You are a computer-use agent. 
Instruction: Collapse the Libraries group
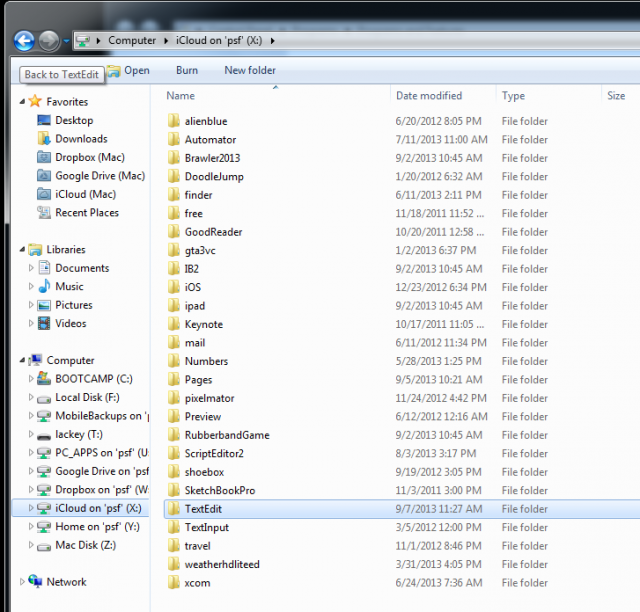22,249
